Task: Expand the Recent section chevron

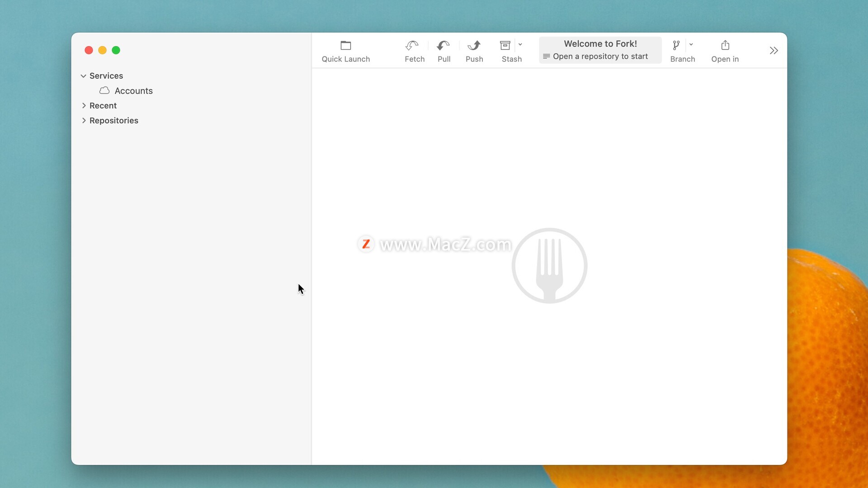Action: click(x=84, y=106)
